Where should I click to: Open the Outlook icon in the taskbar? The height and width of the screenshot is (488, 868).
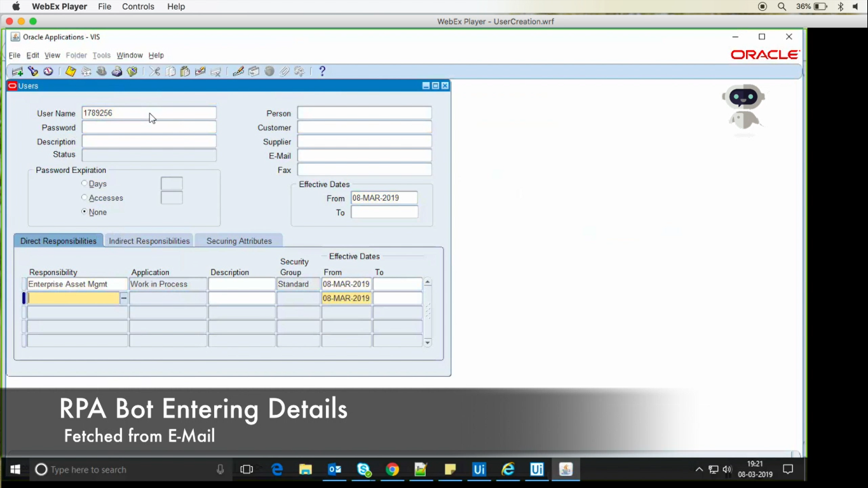coord(335,470)
